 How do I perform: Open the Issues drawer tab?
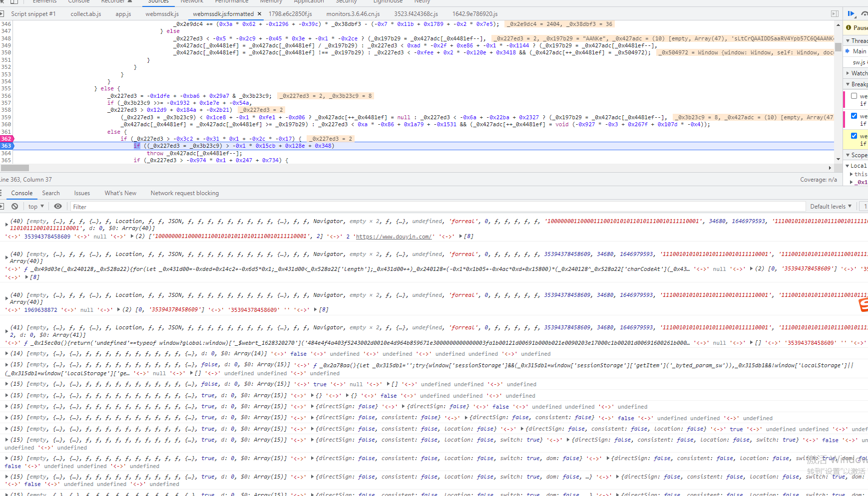(82, 193)
